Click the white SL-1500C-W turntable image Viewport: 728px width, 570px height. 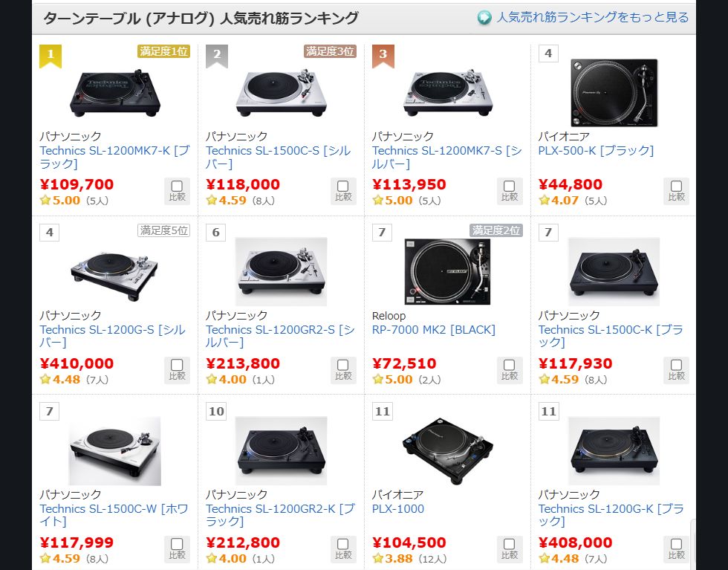pyautogui.click(x=114, y=450)
